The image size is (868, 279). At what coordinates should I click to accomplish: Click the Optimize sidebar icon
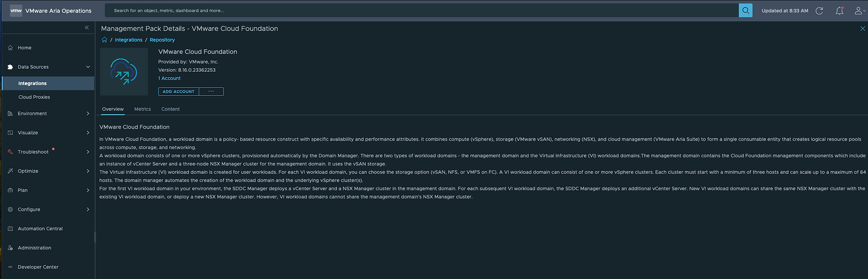pyautogui.click(x=10, y=171)
